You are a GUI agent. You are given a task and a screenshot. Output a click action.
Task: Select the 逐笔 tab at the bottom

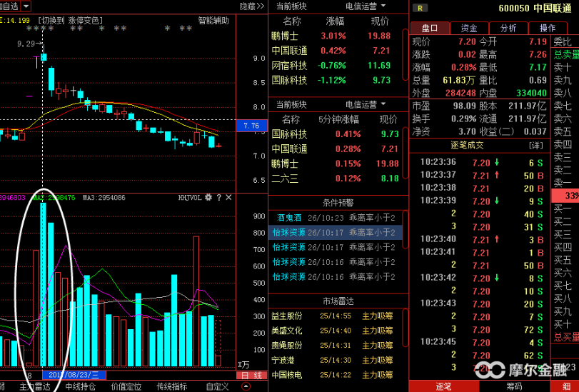point(443,386)
